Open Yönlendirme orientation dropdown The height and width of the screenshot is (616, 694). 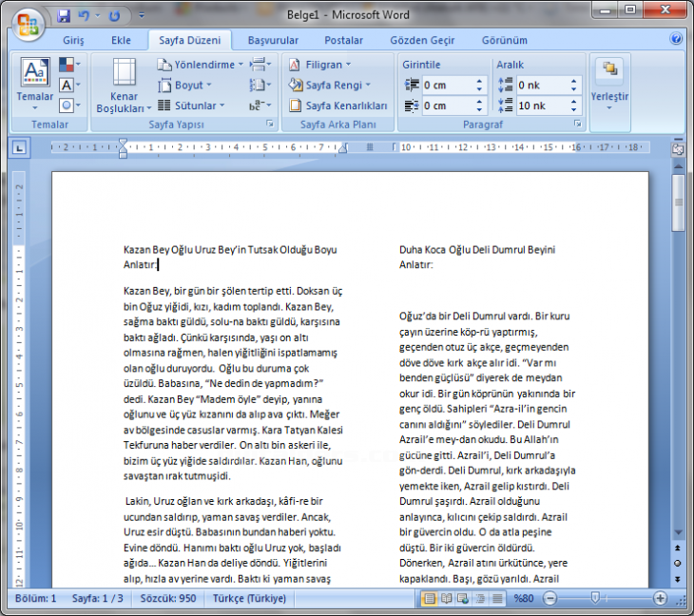tap(201, 65)
